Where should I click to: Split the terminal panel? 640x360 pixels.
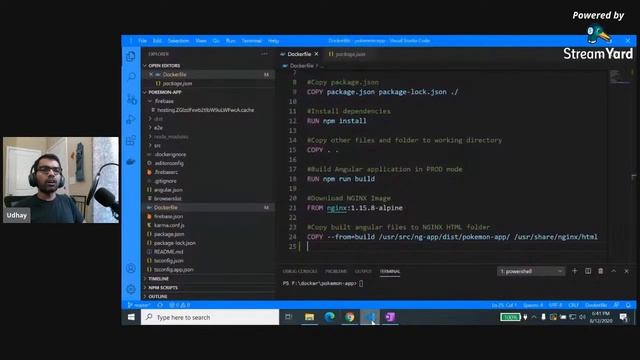point(588,271)
